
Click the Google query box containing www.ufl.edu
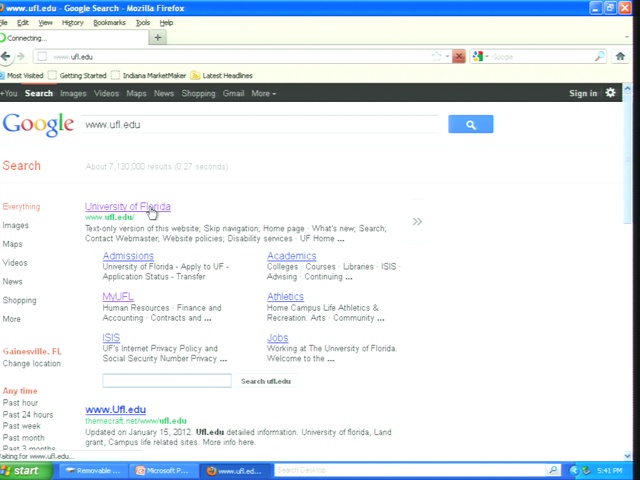[x=261, y=124]
